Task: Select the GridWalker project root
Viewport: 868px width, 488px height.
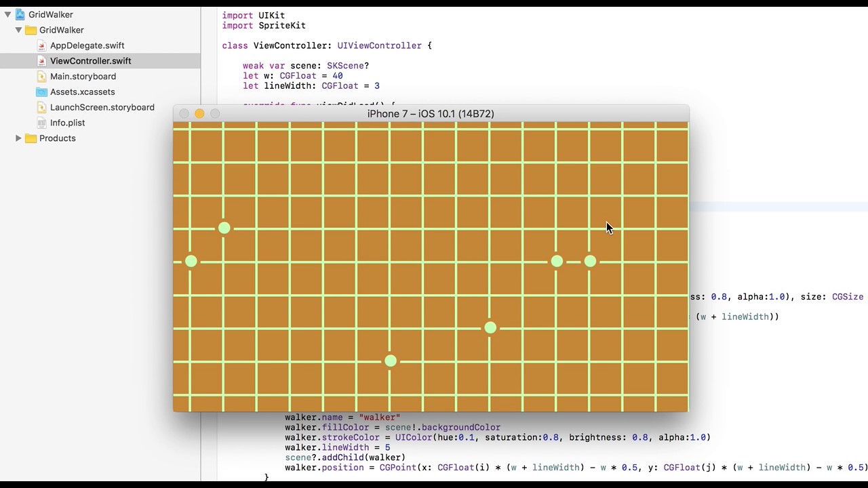Action: coord(100,14)
